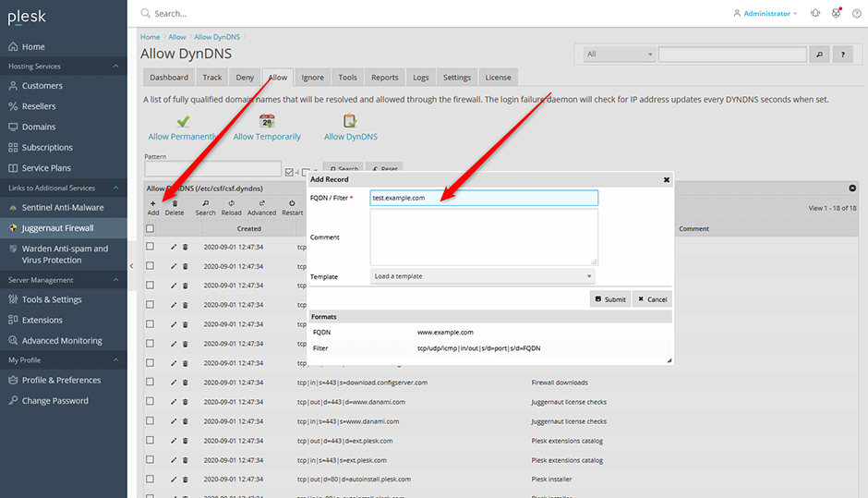This screenshot has width=868, height=498.
Task: Click the Allow Permanently green check icon
Action: pos(183,121)
